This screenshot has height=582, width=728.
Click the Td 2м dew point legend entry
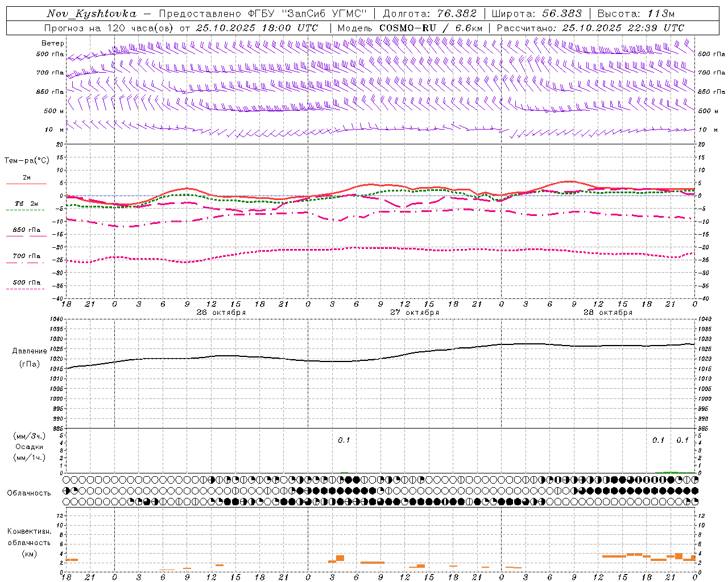27,203
